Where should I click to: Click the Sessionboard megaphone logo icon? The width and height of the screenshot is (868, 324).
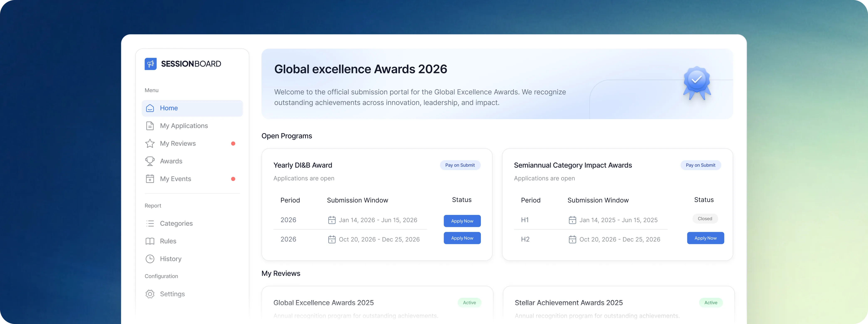click(151, 64)
